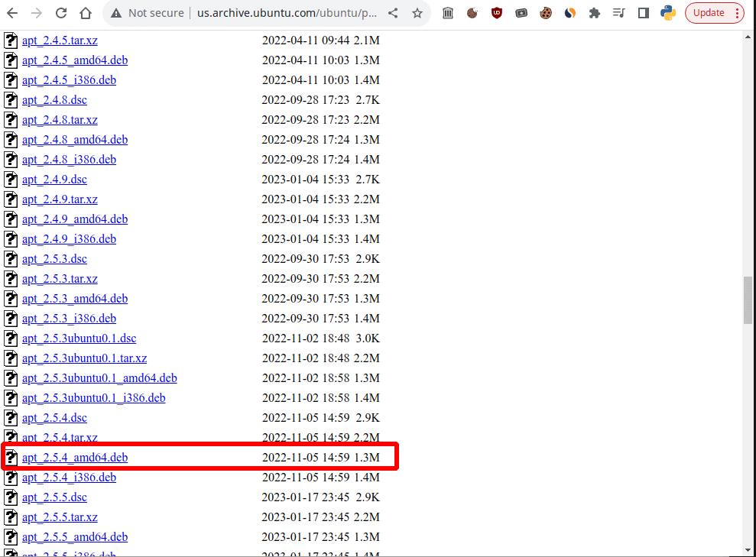Click the share icon in the address bar

(394, 13)
